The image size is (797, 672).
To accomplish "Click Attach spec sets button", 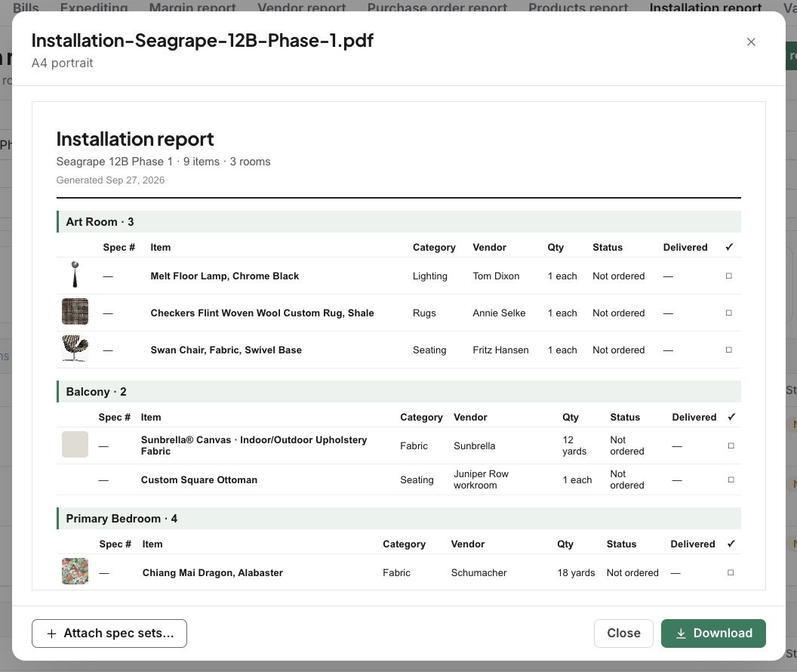I will 109,633.
